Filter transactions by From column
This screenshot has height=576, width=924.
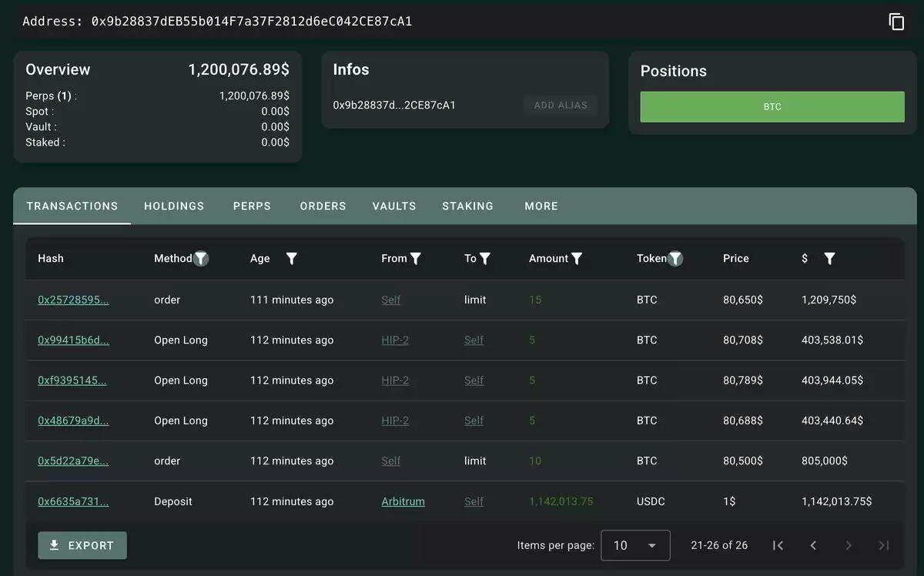click(416, 259)
